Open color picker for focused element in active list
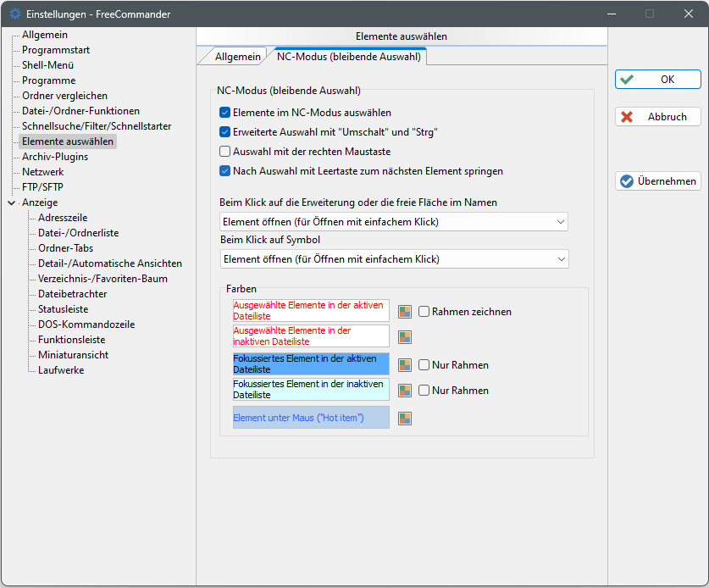Image resolution: width=709 pixels, height=588 pixels. 405,365
